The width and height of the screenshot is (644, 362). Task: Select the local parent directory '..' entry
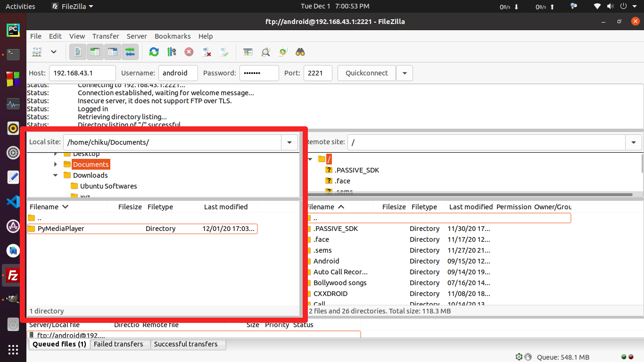coord(142,218)
